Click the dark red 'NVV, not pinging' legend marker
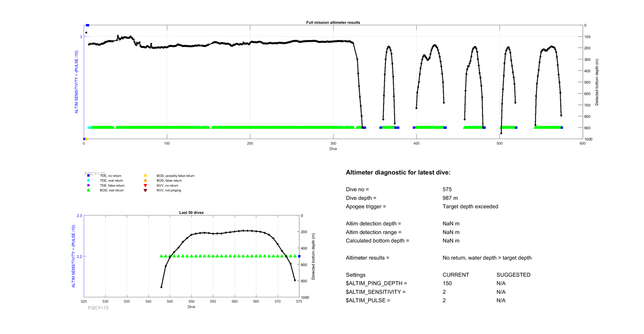644x334 pixels. coord(145,190)
